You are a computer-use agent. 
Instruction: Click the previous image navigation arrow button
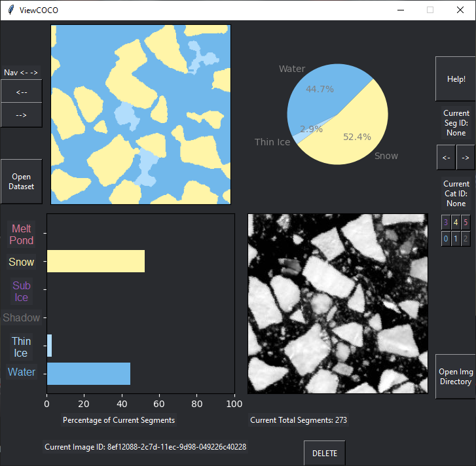pyautogui.click(x=21, y=92)
